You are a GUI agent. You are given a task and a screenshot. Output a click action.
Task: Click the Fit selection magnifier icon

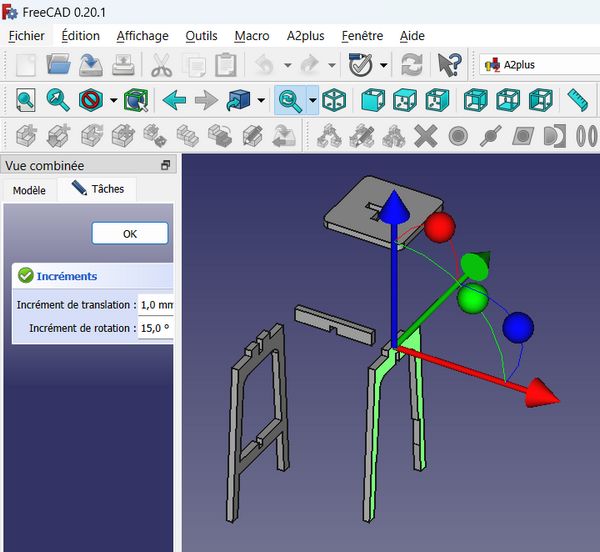click(x=58, y=100)
